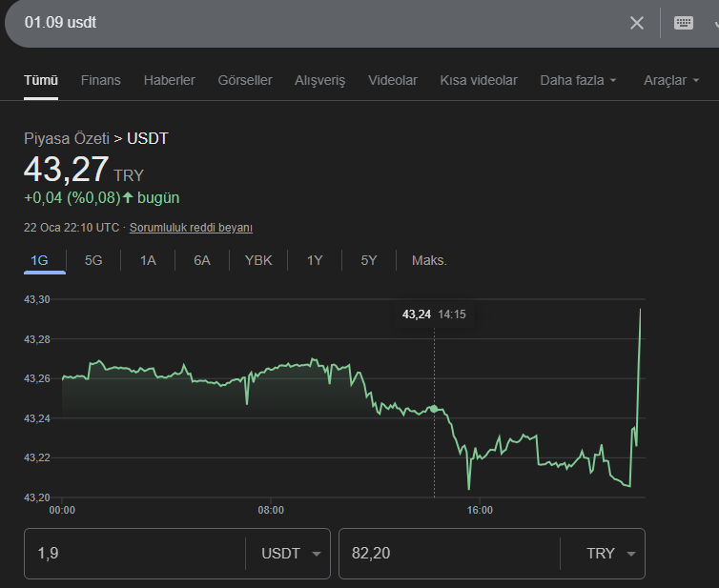This screenshot has width=719, height=588.
Task: Select the YBK chart range
Action: pyautogui.click(x=258, y=260)
